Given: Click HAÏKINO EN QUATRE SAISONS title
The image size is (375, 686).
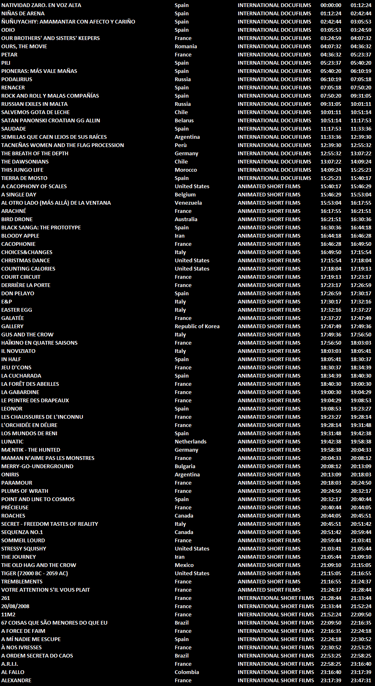Looking at the screenshot, I should (39, 343).
